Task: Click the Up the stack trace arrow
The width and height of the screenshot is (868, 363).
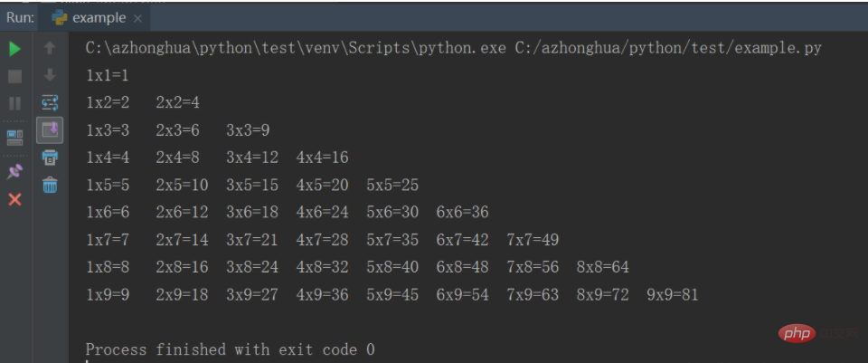Action: [50, 48]
